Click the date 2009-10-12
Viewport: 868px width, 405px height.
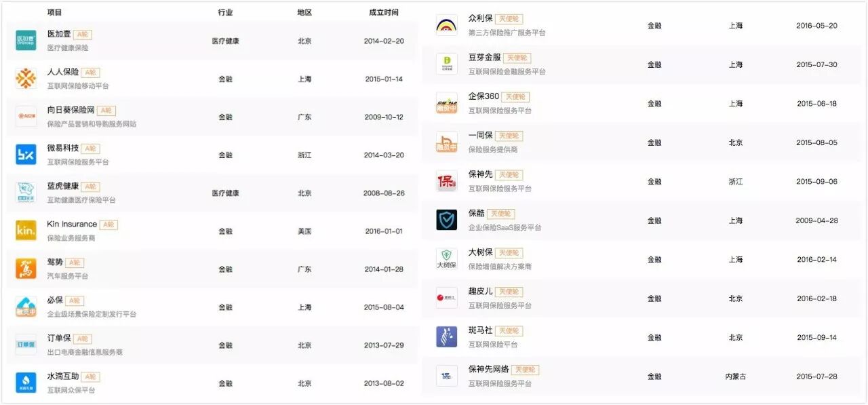(x=384, y=117)
